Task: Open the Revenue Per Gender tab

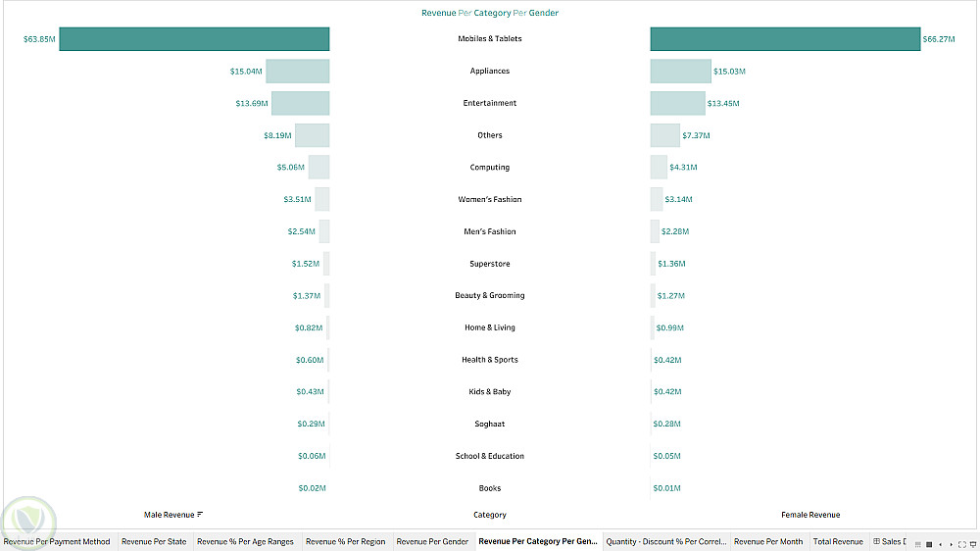Action: tap(432, 541)
